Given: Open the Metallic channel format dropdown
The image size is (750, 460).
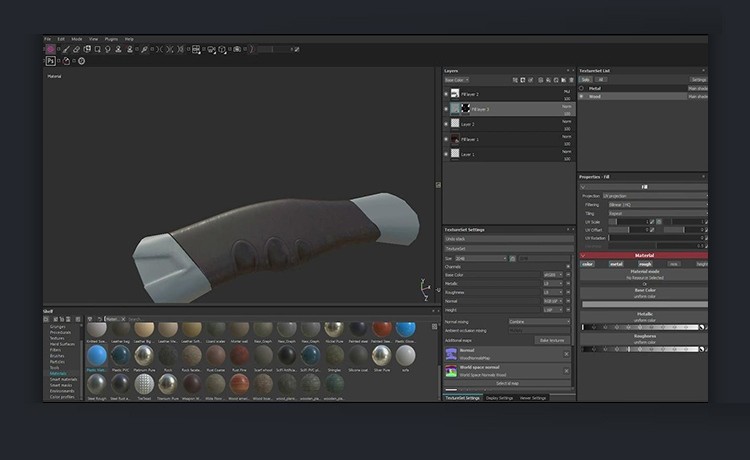Looking at the screenshot, I should 553,284.
